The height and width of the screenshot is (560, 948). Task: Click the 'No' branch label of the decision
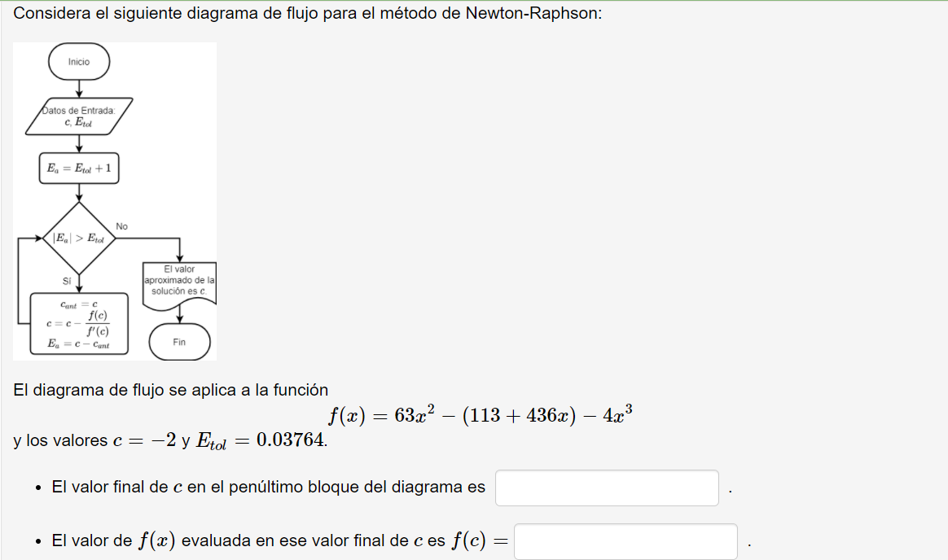coord(121,226)
